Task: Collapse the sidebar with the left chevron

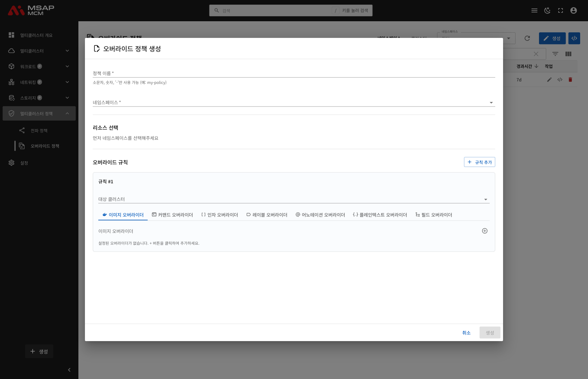Action: 69,370
